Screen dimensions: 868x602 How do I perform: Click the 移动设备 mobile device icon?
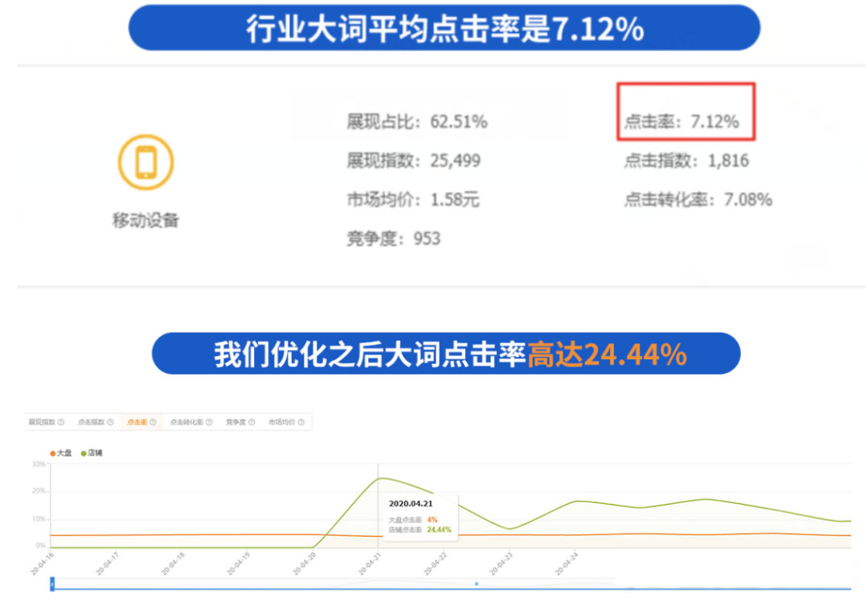tap(145, 162)
